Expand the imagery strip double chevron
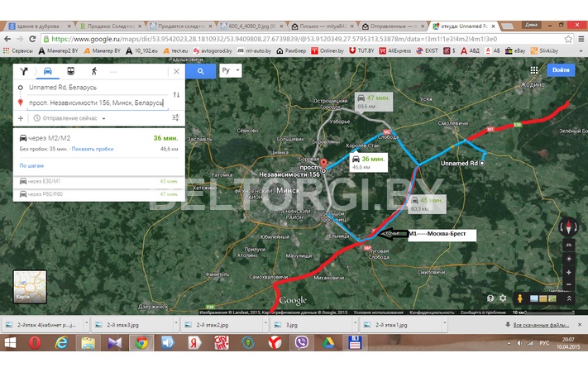Screen dimensions: 588x372 (x=569, y=298)
